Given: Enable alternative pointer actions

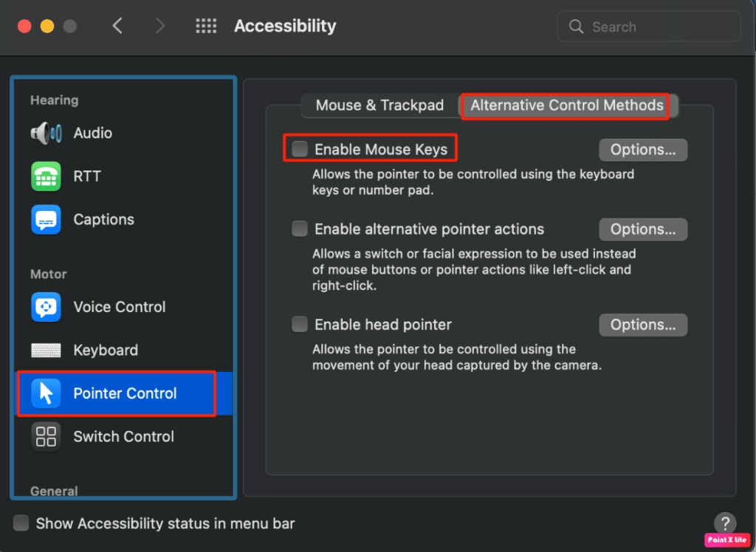Looking at the screenshot, I should click(x=299, y=229).
